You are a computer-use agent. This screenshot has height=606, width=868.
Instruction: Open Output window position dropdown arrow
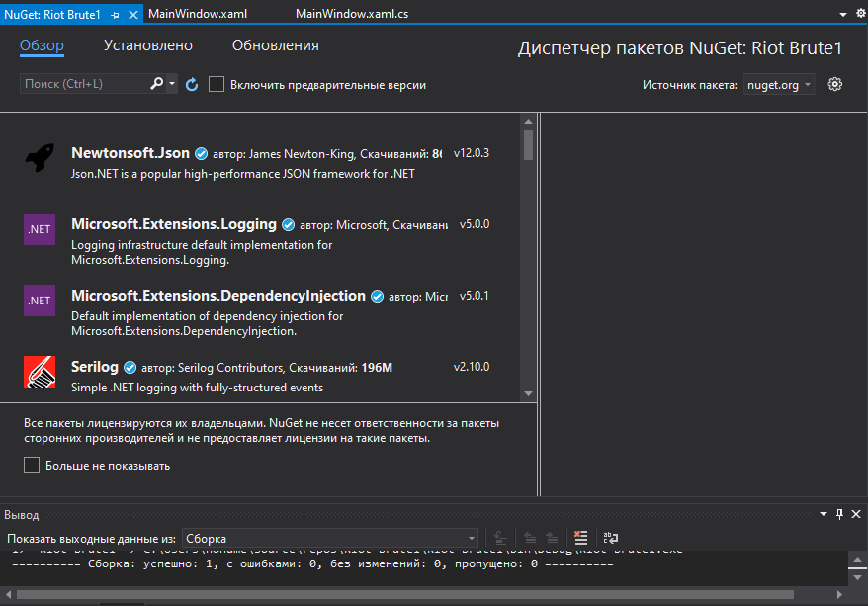824,514
